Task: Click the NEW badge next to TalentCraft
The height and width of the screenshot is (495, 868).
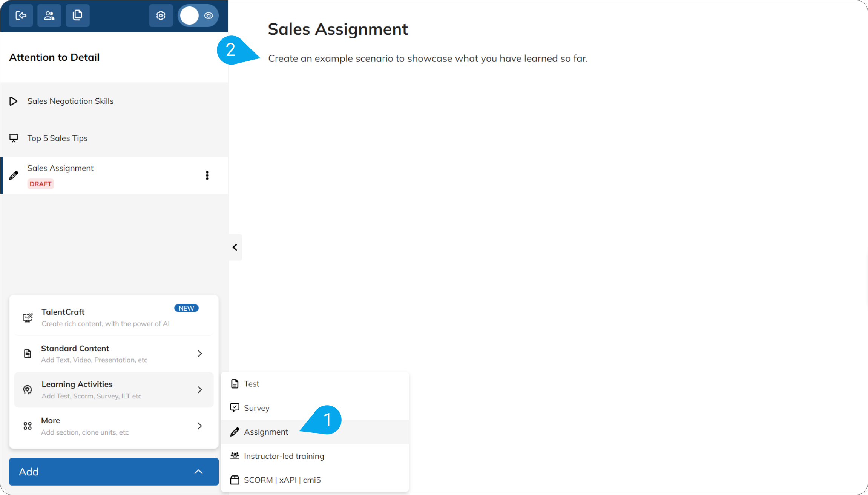Action: pos(186,308)
